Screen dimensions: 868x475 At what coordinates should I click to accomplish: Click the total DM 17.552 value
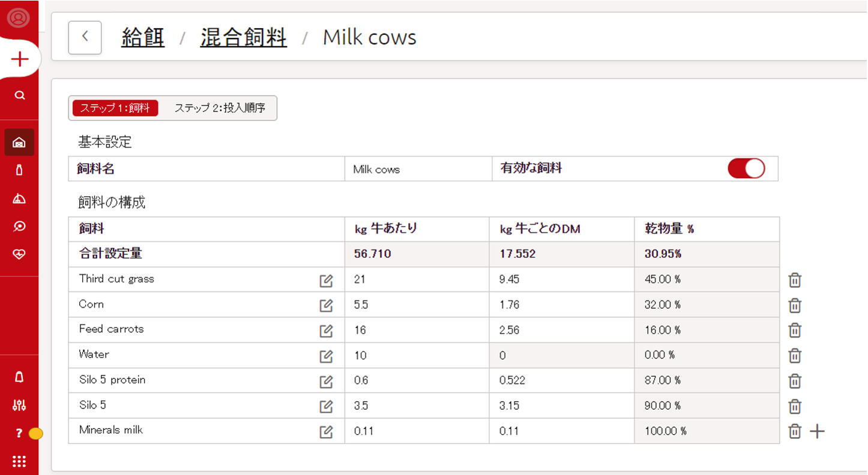517,254
